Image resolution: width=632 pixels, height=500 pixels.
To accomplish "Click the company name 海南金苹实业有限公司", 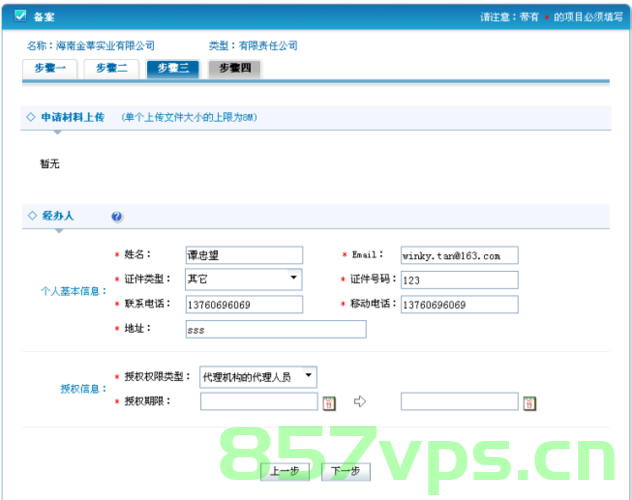I will [x=105, y=46].
